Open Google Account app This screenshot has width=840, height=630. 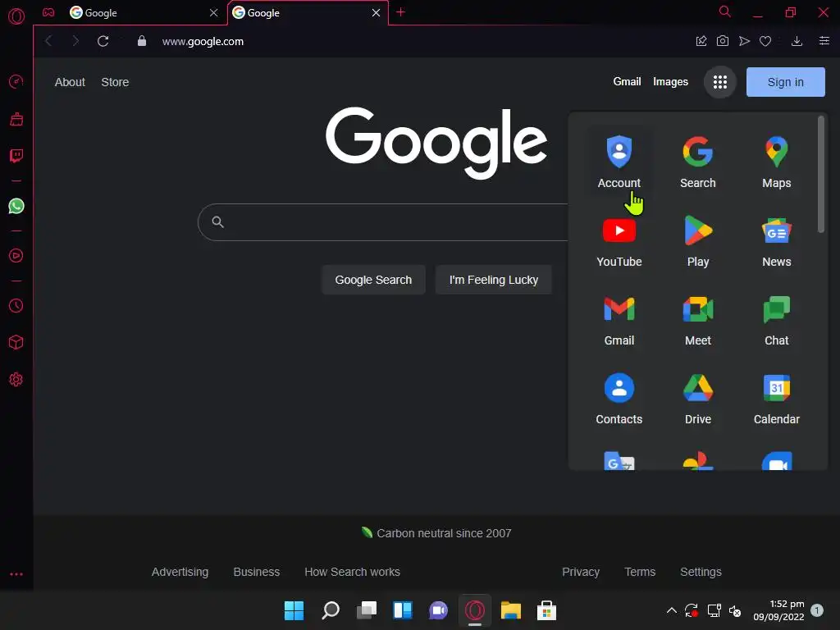coord(619,162)
